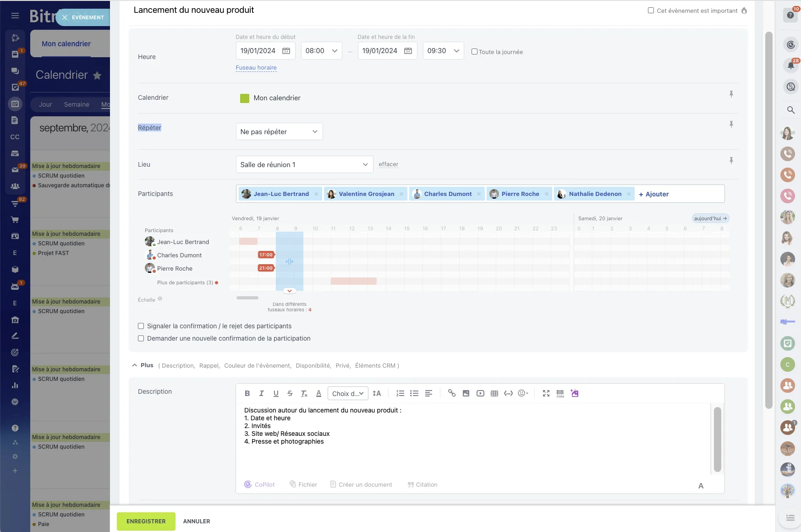Viewport: 801px width, 532px height.
Task: Toggle bold formatting in the description editor
Action: [x=247, y=393]
